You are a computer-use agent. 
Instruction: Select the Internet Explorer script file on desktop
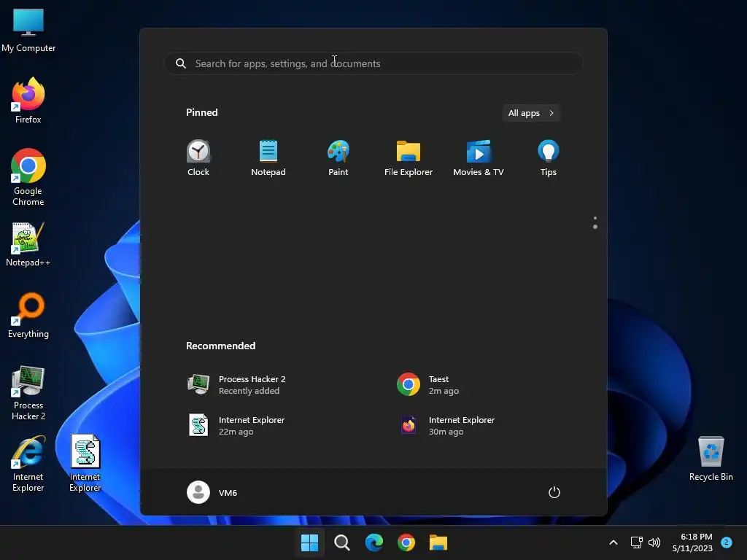point(85,464)
